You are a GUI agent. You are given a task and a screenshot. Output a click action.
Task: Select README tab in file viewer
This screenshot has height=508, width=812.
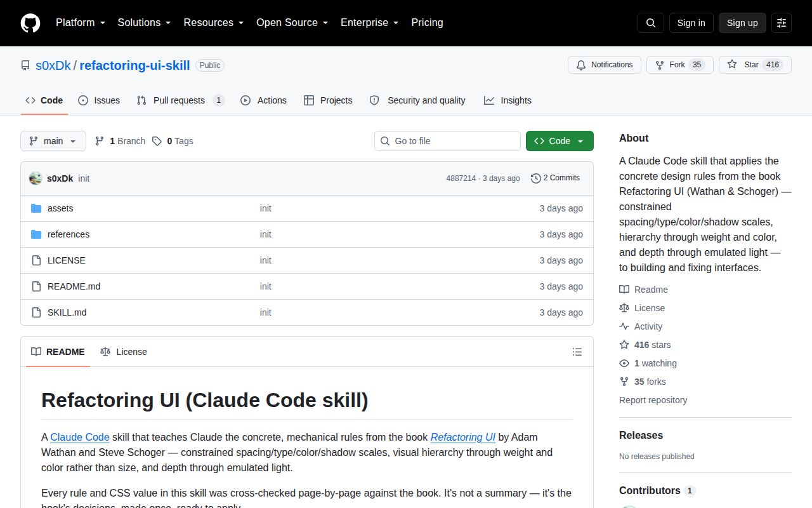tap(58, 352)
